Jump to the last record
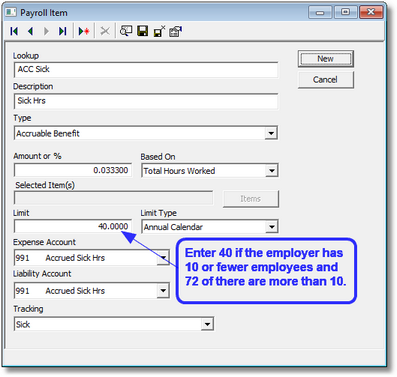 click(x=62, y=31)
